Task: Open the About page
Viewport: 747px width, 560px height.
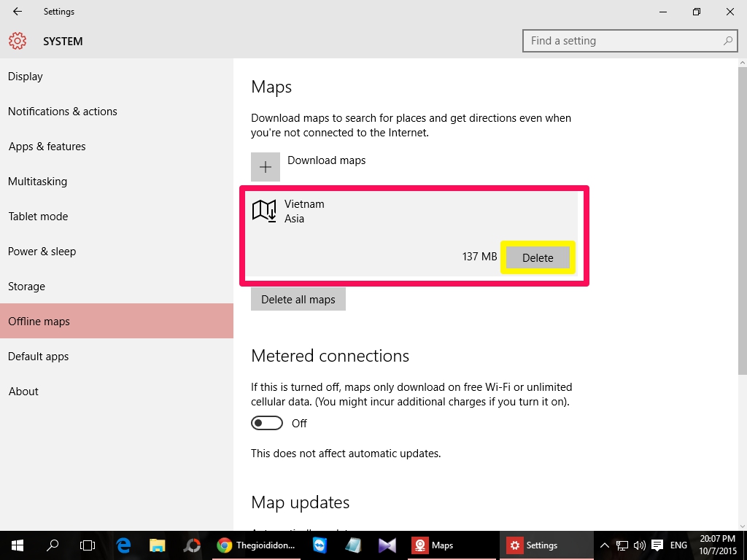Action: (x=117, y=392)
